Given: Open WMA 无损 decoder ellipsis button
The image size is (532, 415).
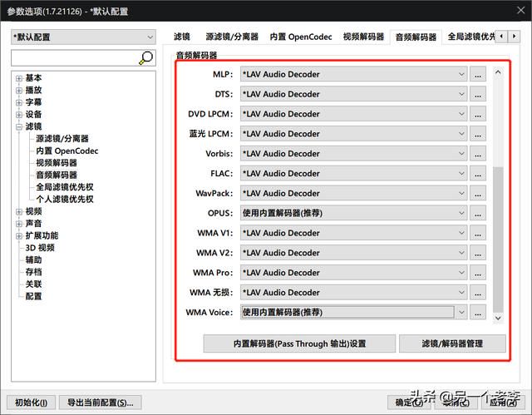Looking at the screenshot, I should (478, 293).
